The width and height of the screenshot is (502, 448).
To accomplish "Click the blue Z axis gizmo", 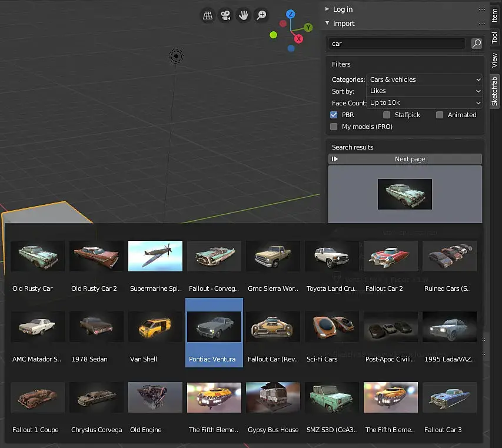I will click(x=291, y=14).
